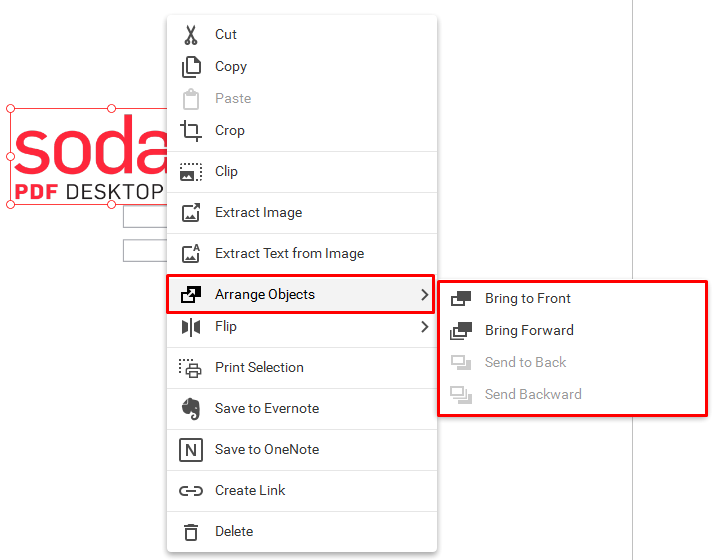This screenshot has height=560, width=716.
Task: Expand Arrange Objects submenu arrow
Action: [425, 295]
